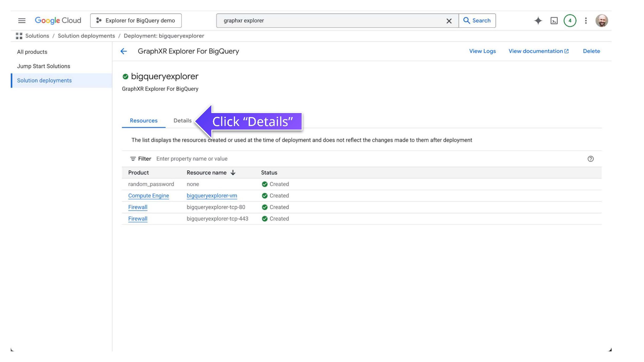Sort by Resource name column arrow
This screenshot has width=644, height=362.
point(233,173)
